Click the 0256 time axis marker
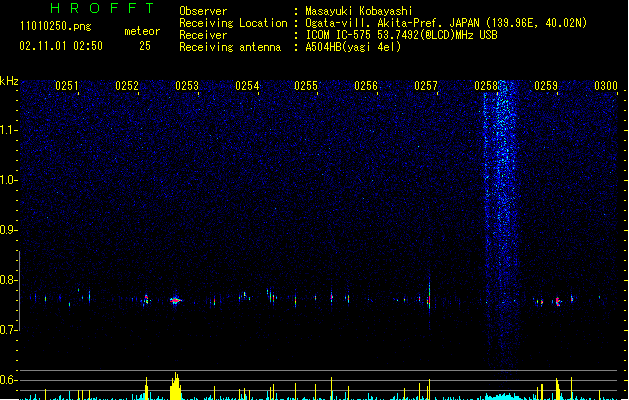This screenshot has height=400, width=629. coord(366,86)
